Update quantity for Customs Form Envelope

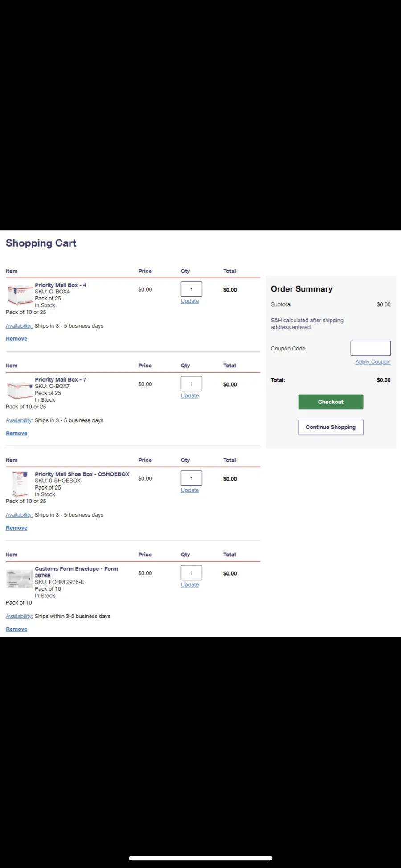tap(190, 585)
